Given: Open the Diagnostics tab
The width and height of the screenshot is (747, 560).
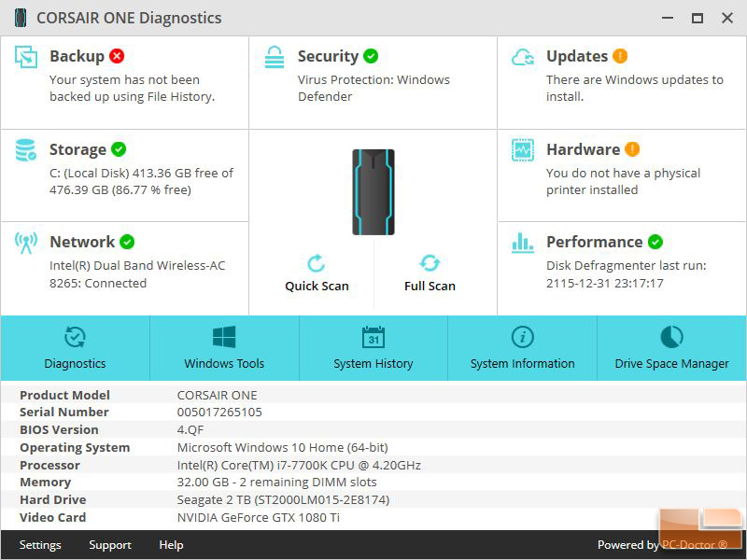Looking at the screenshot, I should [76, 348].
